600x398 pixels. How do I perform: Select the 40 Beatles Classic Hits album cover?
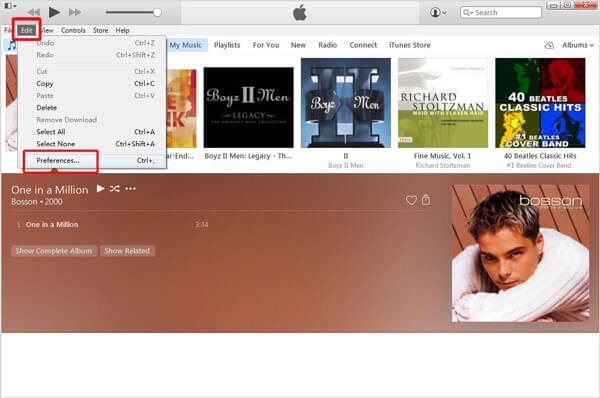coord(540,103)
